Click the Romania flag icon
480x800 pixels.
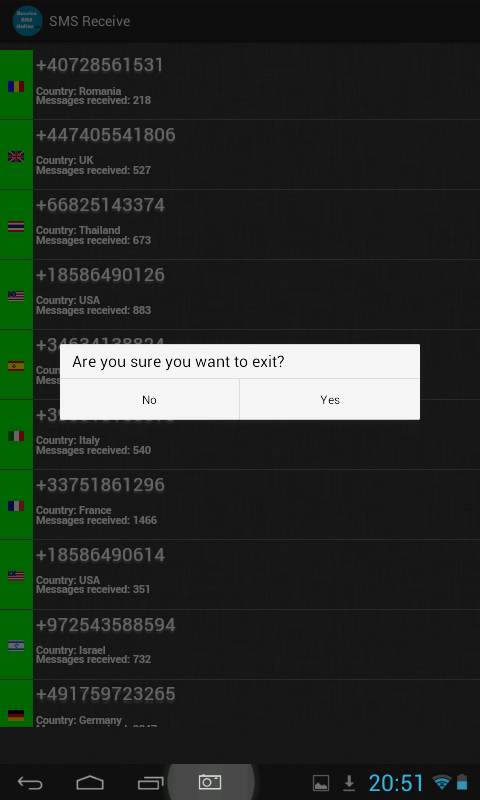[16, 86]
